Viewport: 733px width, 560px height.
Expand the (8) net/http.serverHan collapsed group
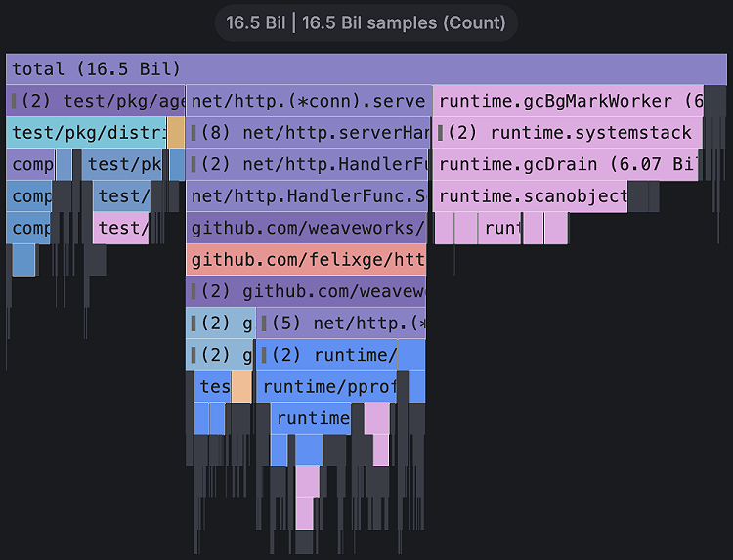pos(308,133)
